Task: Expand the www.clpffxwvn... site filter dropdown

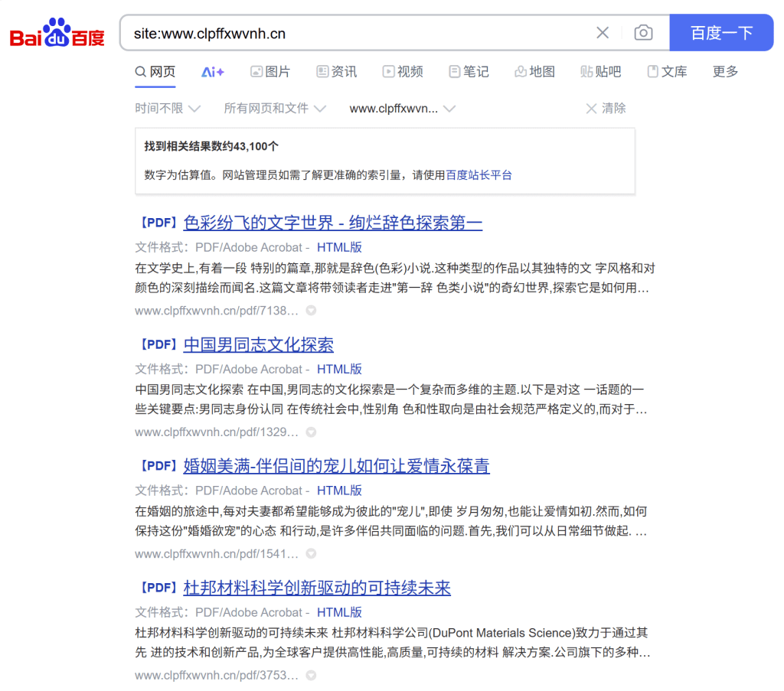Action: 402,109
